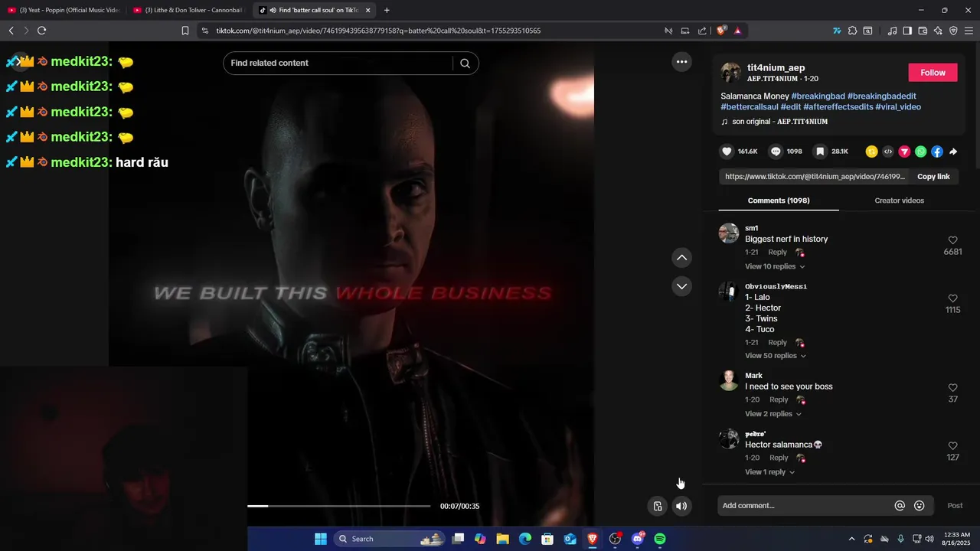Screen dimensions: 980x551
Task: Open the three-dot more options menu
Action: 681,62
